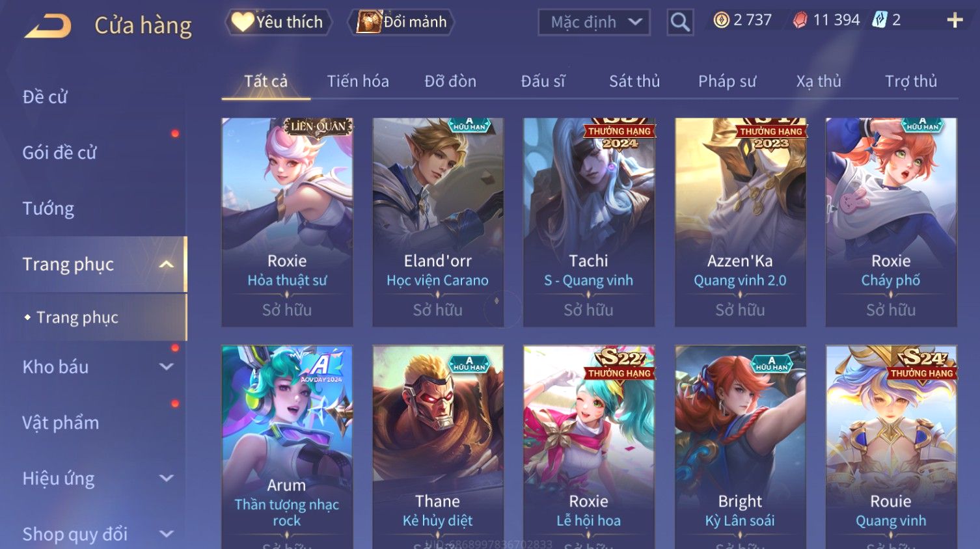This screenshot has width=980, height=549.
Task: Tap the back arrow icon
Action: tap(48, 25)
